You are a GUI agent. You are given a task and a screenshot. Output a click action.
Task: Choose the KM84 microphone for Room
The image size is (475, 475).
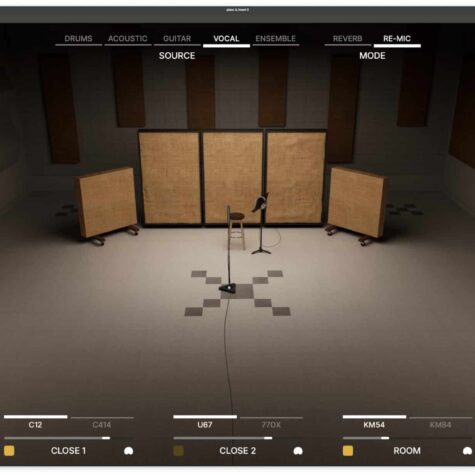coord(441,422)
